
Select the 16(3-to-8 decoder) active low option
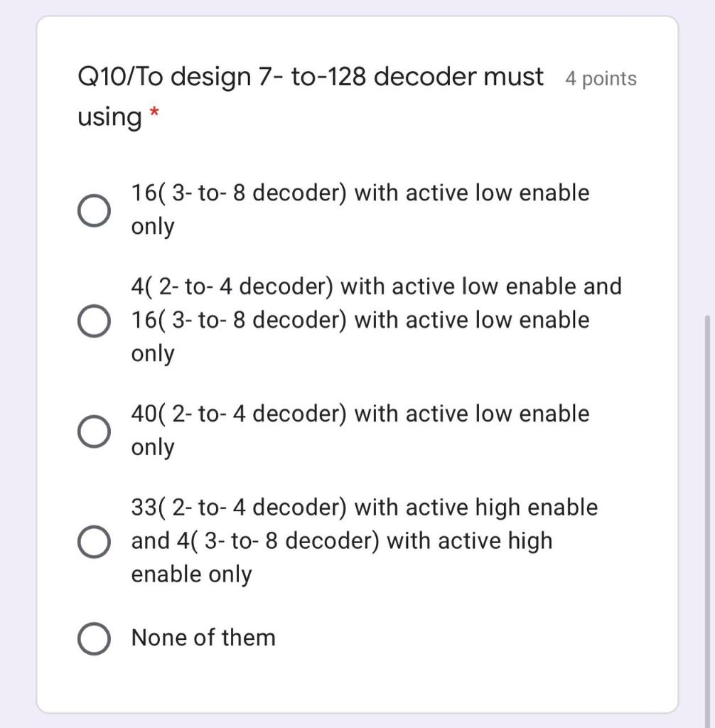93,209
